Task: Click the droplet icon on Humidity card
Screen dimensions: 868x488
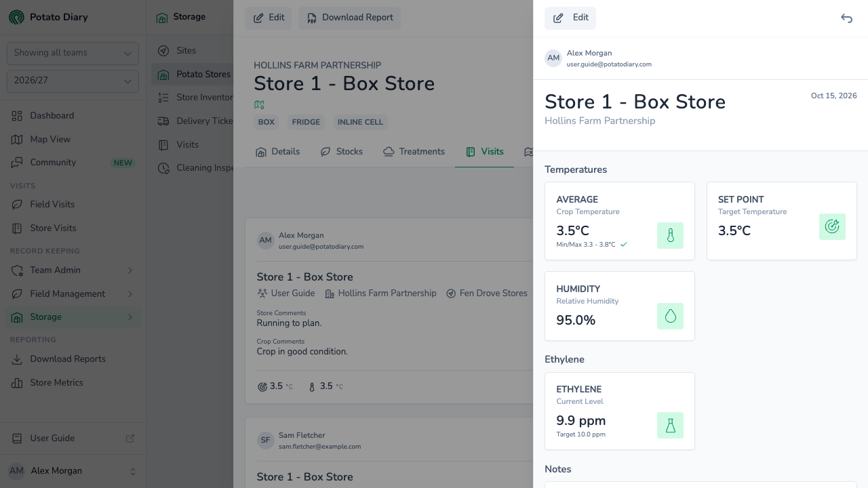Action: point(670,316)
